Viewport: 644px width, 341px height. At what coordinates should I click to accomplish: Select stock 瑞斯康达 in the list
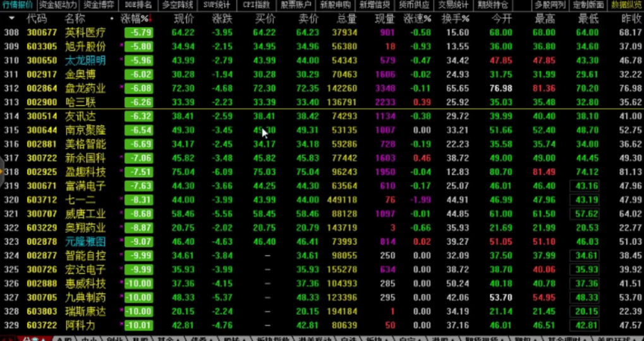click(85, 311)
